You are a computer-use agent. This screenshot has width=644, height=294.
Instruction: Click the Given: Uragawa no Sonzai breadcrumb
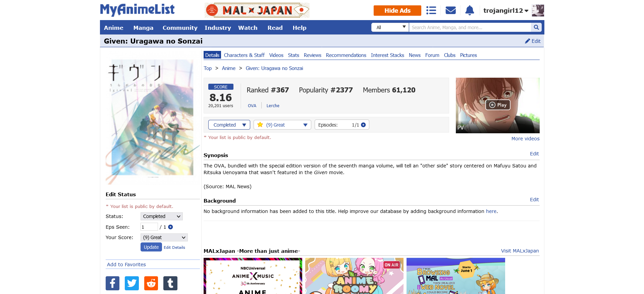[274, 68]
